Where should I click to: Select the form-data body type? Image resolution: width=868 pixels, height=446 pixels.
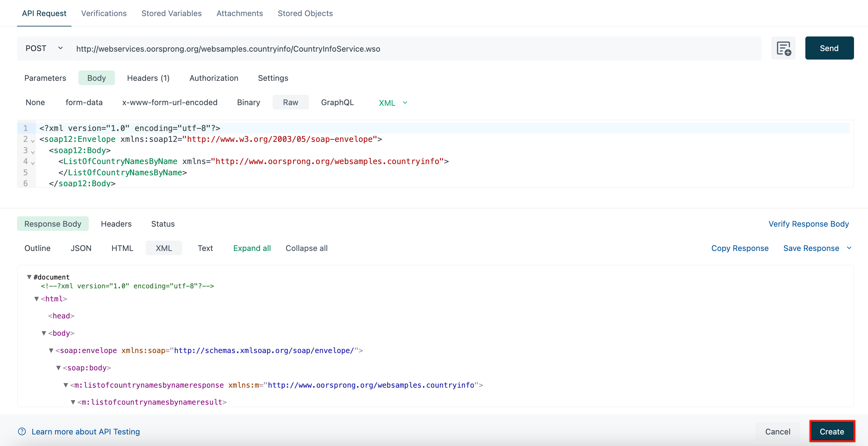(84, 102)
